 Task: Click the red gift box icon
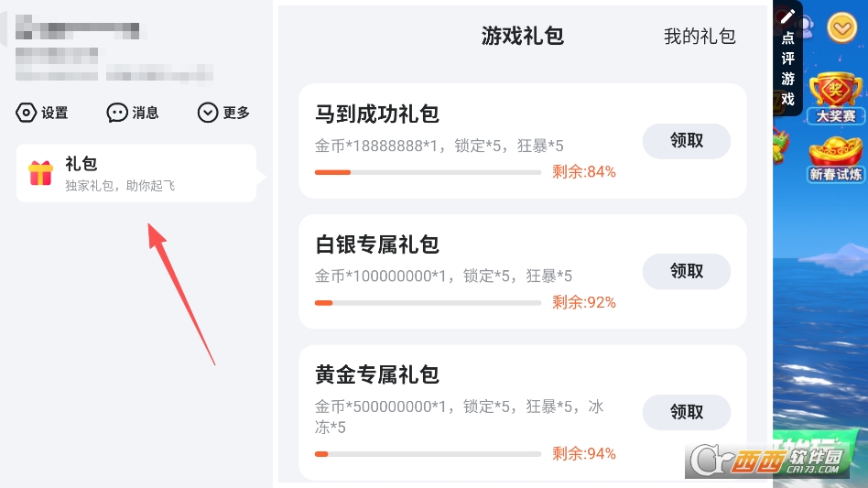[40, 173]
